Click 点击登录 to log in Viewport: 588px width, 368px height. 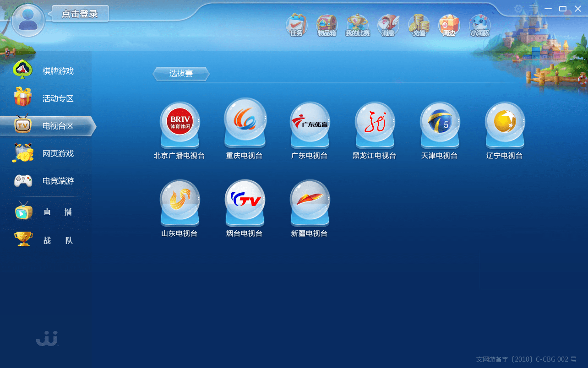[80, 14]
